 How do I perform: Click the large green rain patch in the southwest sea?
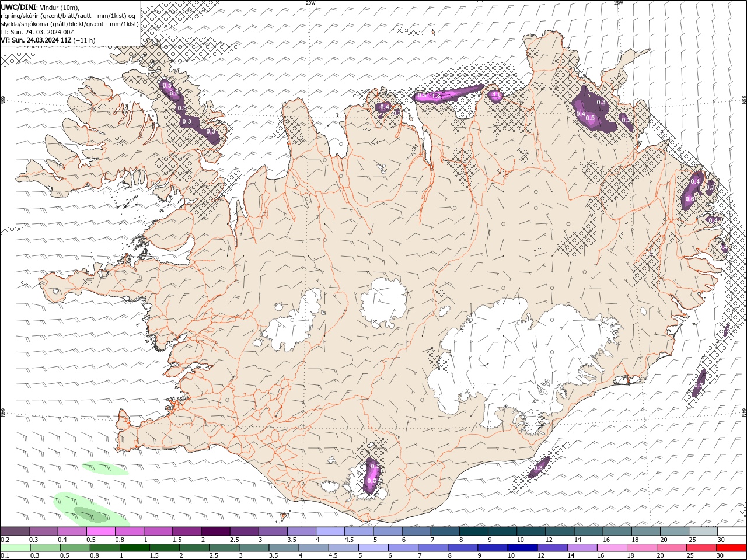(90, 510)
